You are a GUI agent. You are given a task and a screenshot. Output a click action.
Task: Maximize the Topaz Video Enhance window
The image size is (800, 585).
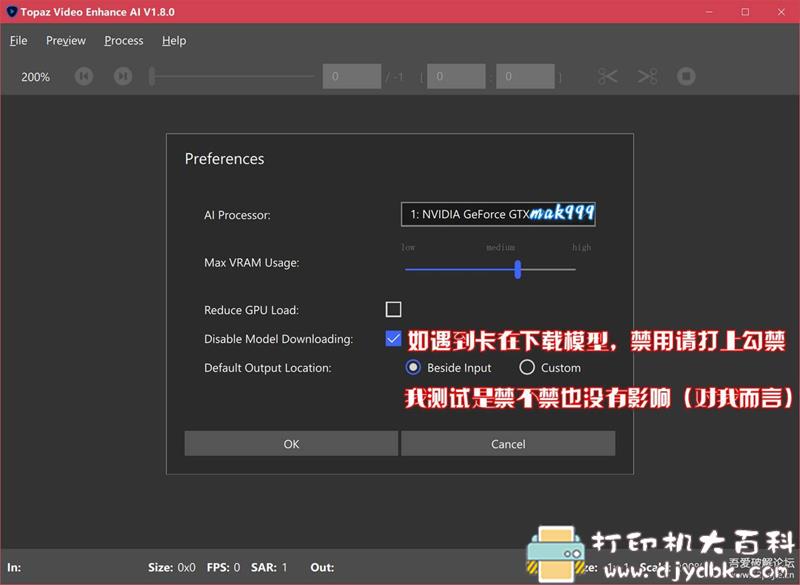[745, 12]
